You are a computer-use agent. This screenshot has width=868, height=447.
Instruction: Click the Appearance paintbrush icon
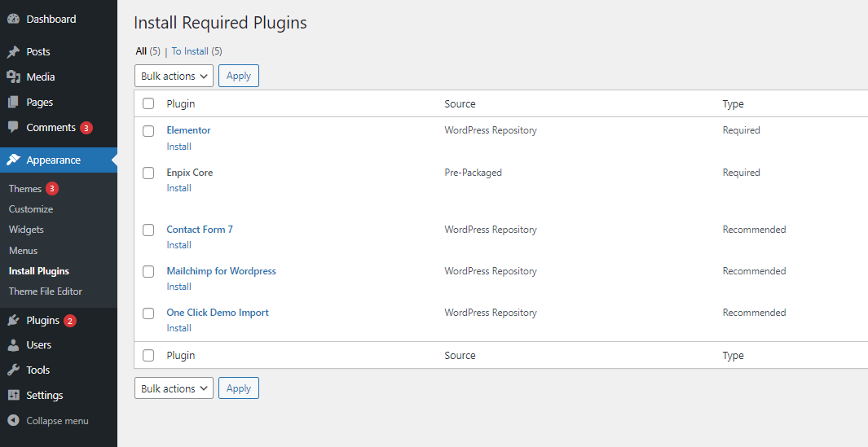pyautogui.click(x=13, y=160)
